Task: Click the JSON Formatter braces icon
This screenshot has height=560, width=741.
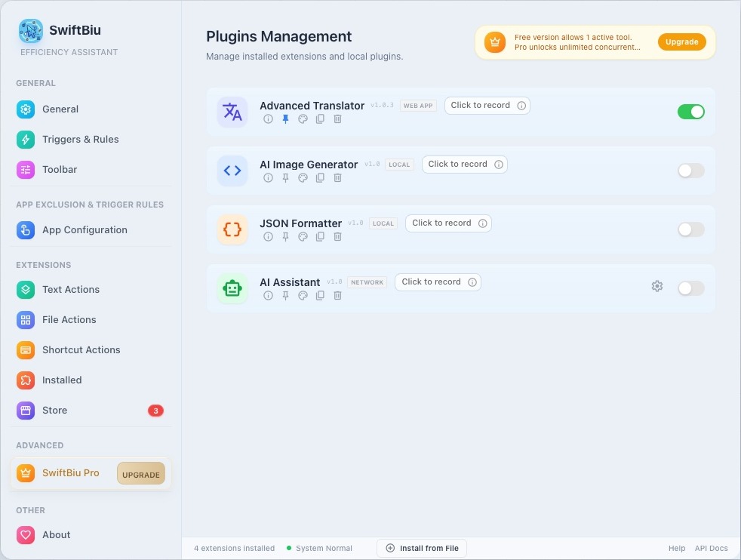Action: [232, 229]
